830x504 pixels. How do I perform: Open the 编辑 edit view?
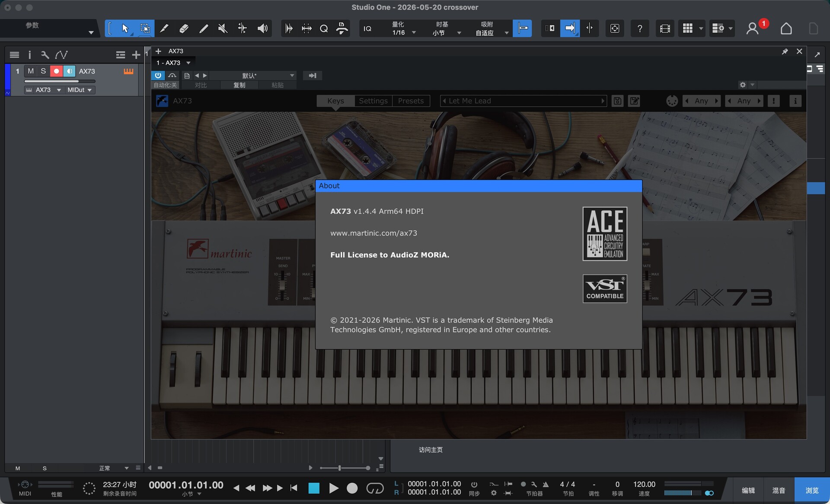coord(748,491)
